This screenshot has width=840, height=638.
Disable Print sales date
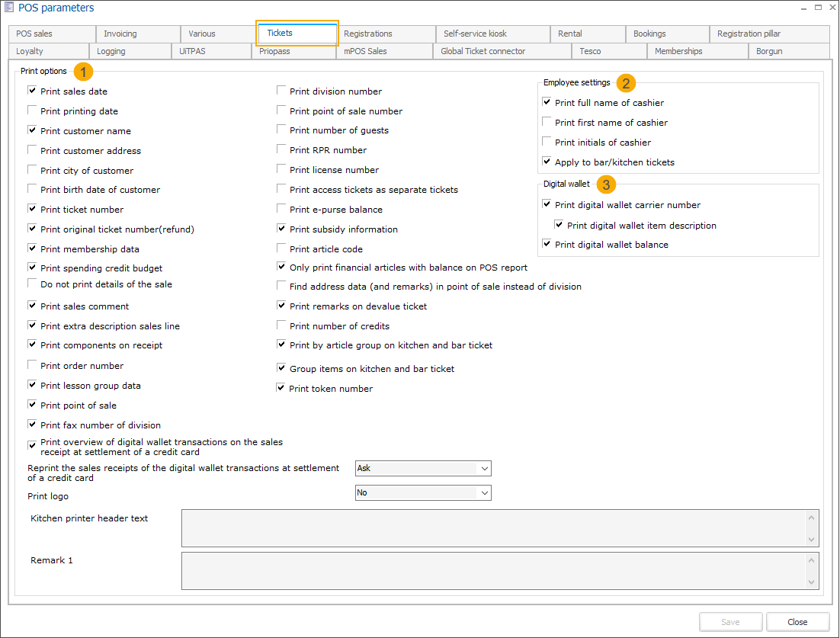[x=32, y=91]
